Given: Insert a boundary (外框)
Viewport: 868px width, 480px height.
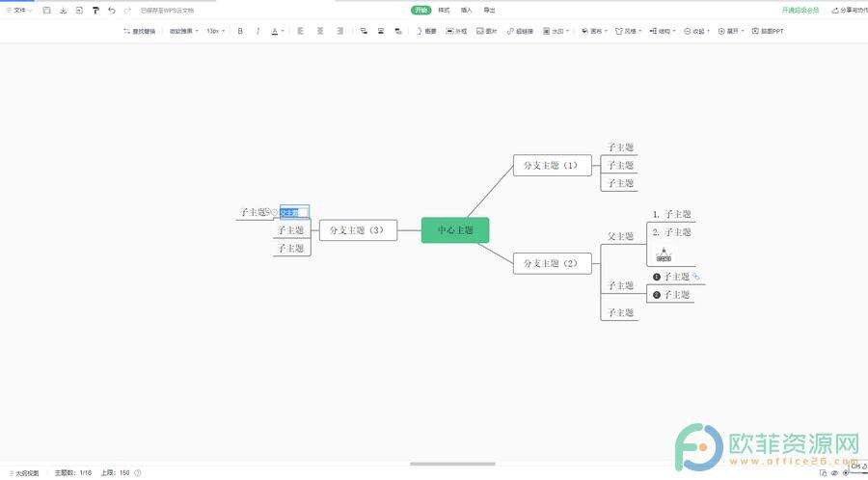Looking at the screenshot, I should click(x=457, y=32).
